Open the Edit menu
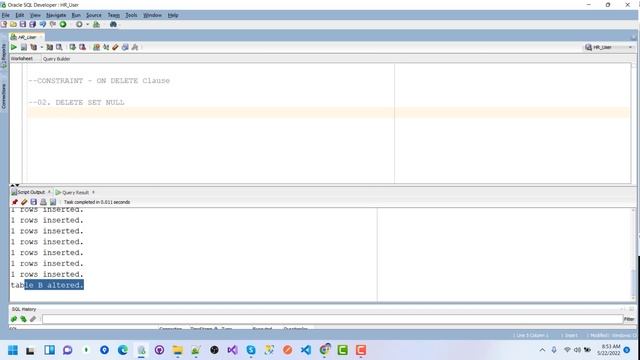The height and width of the screenshot is (360, 640). (20, 15)
